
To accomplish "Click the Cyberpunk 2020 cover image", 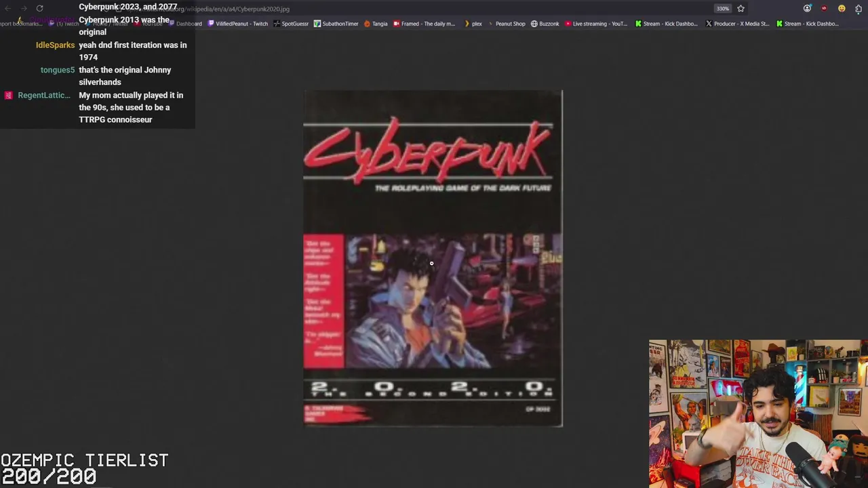I will pyautogui.click(x=433, y=258).
